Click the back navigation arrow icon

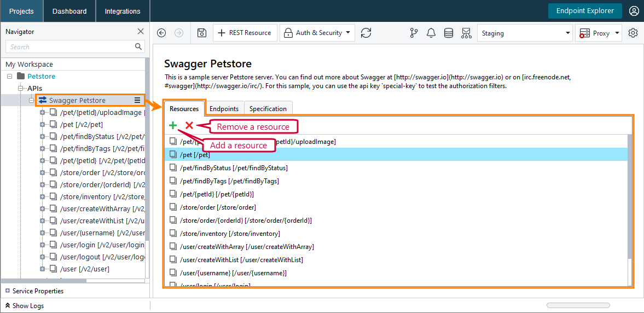161,33
